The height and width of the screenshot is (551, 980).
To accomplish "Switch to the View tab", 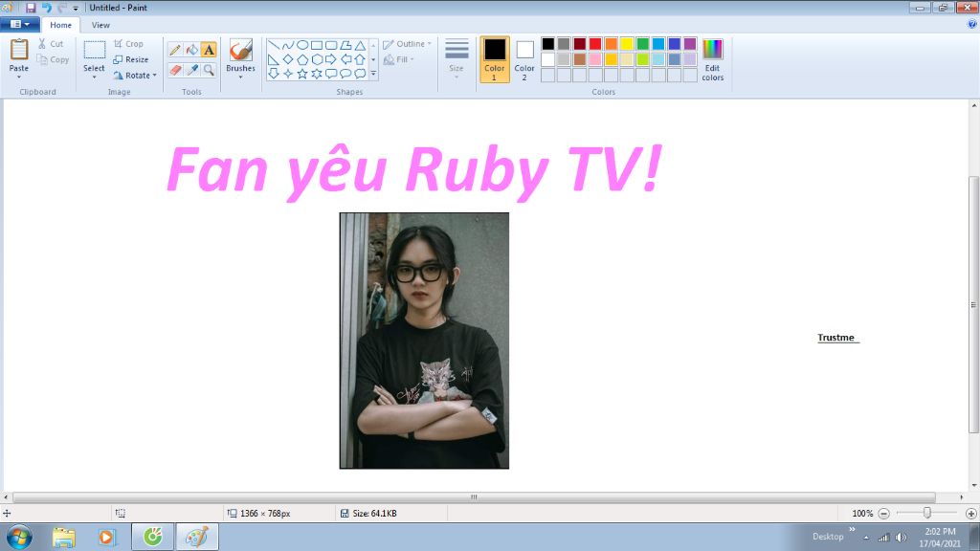I will pos(100,25).
